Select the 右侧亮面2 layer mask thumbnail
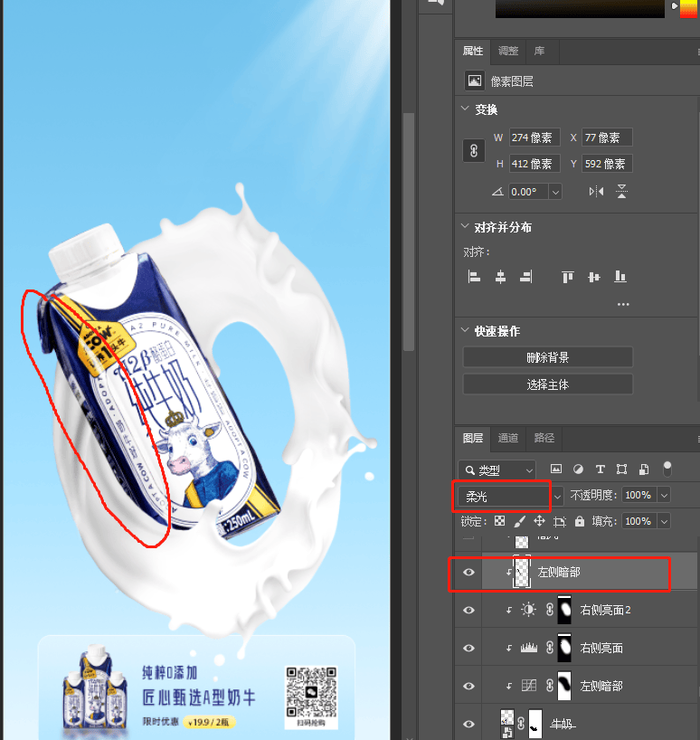 564,610
